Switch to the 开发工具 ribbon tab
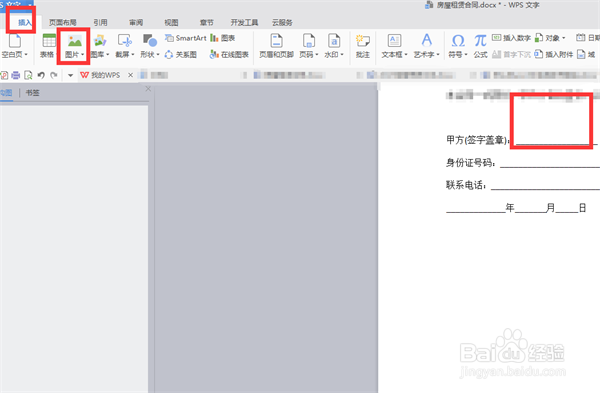600x393 pixels. [x=244, y=23]
